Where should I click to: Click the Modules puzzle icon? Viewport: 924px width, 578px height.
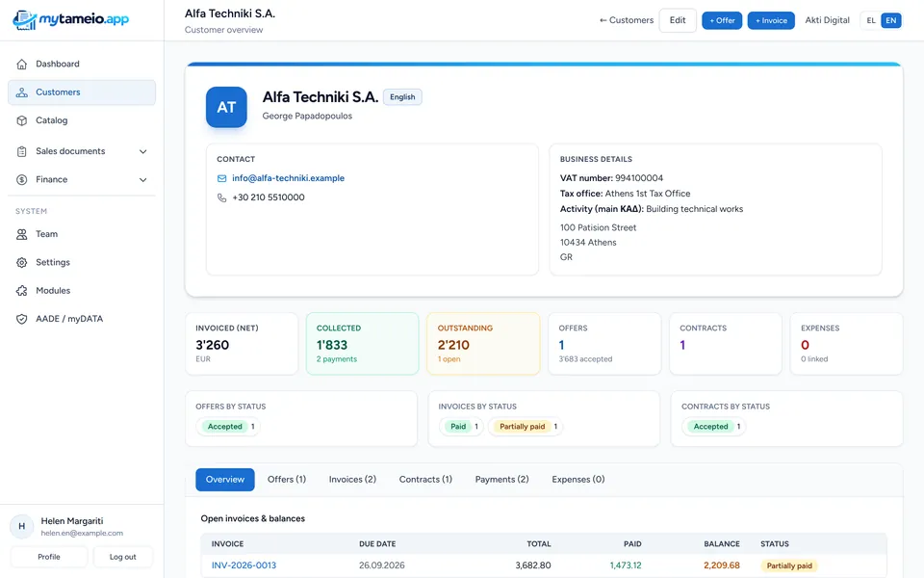[x=22, y=291]
